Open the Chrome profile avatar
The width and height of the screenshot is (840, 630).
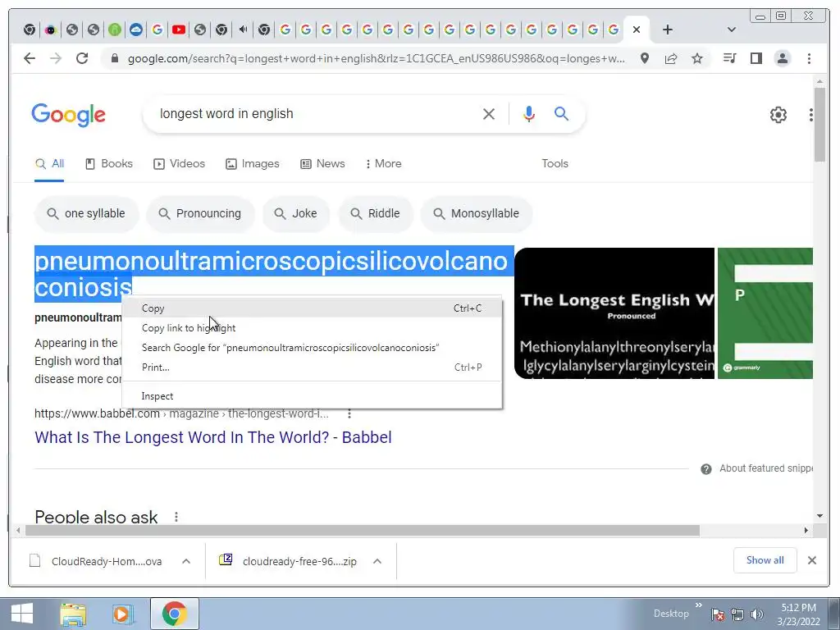(x=783, y=58)
